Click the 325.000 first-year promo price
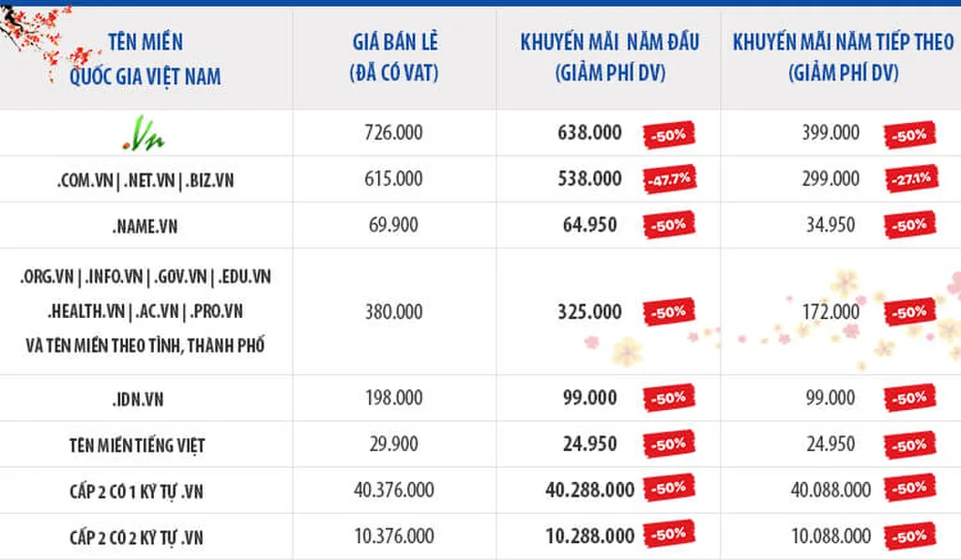The width and height of the screenshot is (961, 560). point(589,311)
